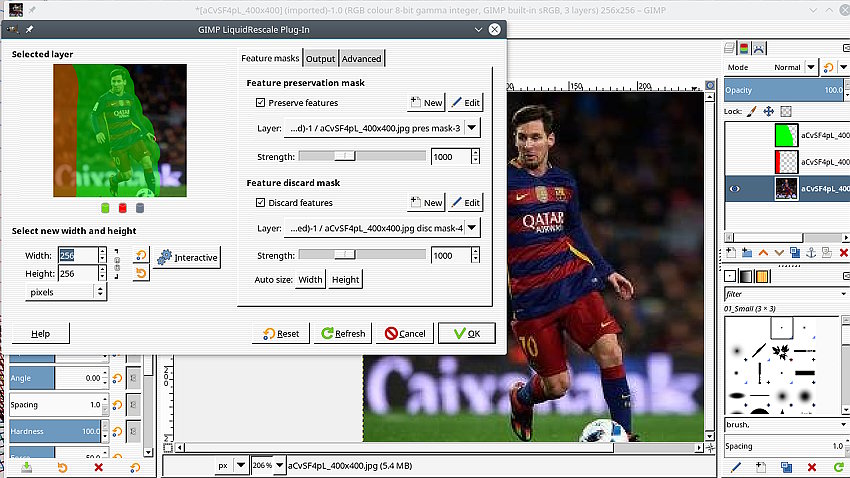Image resolution: width=850 pixels, height=478 pixels.
Task: Open the preservation mask Layer dropdown
Action: (x=382, y=128)
